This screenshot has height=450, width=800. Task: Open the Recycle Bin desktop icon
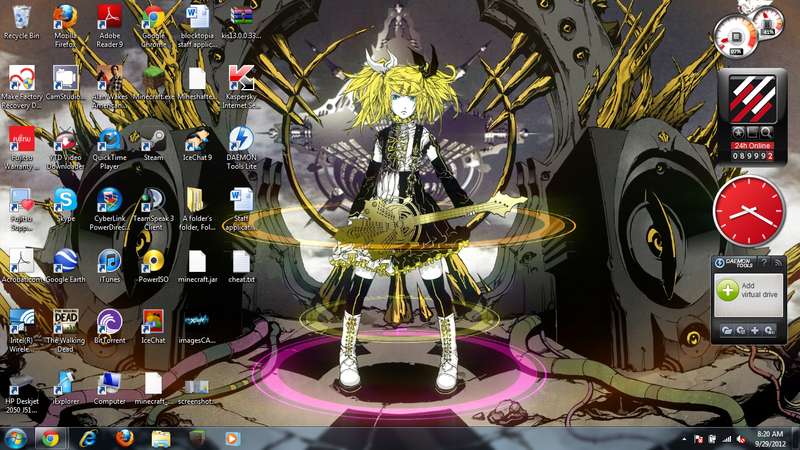pos(21,22)
